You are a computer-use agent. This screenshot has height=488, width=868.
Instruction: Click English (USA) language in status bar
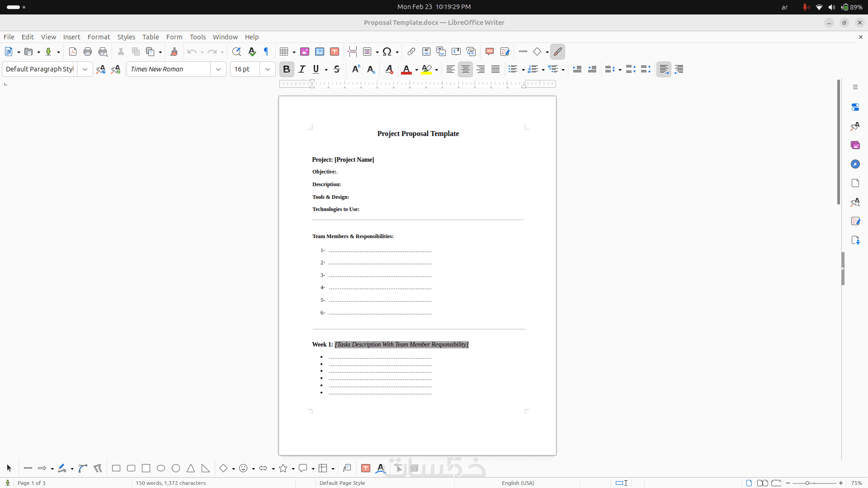coord(518,483)
